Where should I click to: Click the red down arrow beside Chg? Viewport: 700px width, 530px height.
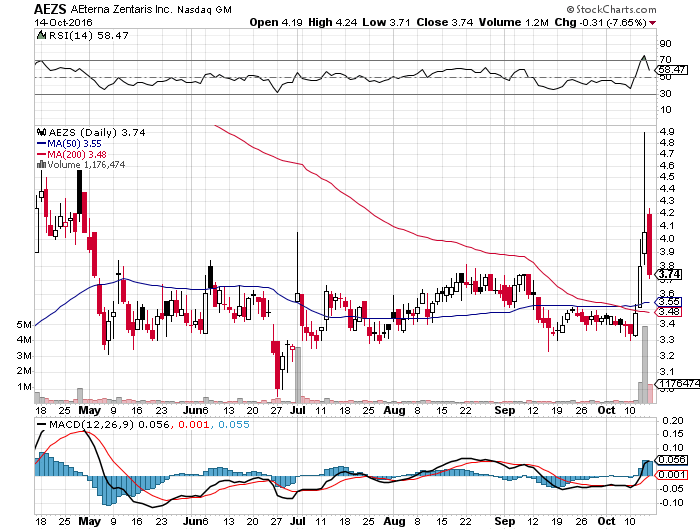[653, 23]
